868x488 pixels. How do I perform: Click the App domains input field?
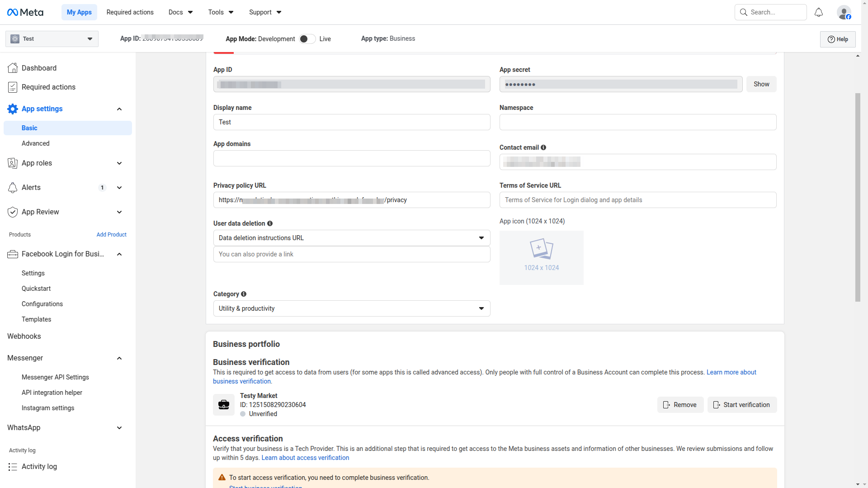352,158
